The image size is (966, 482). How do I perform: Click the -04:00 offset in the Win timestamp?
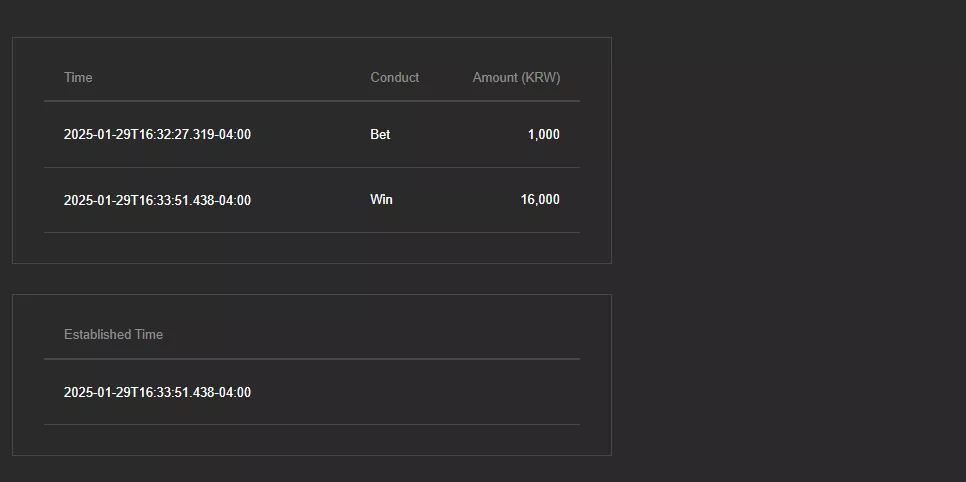233,200
